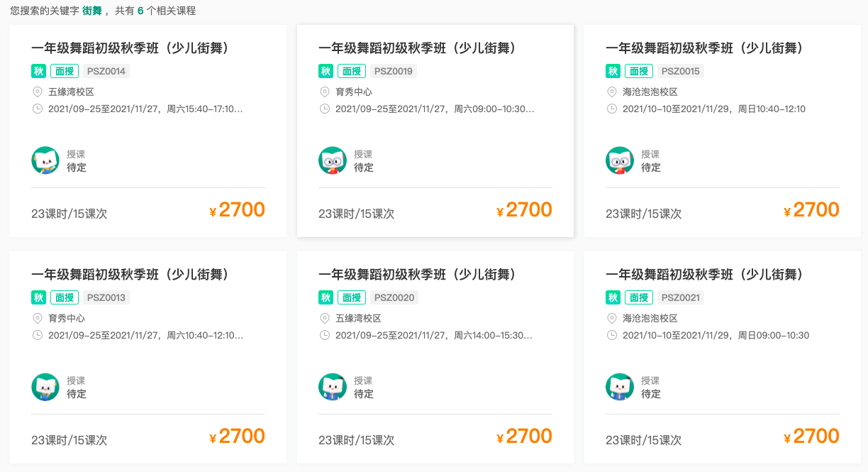Click the clock icon on the PSZ0019 course card
Image resolution: width=868 pixels, height=472 pixels.
point(324,109)
